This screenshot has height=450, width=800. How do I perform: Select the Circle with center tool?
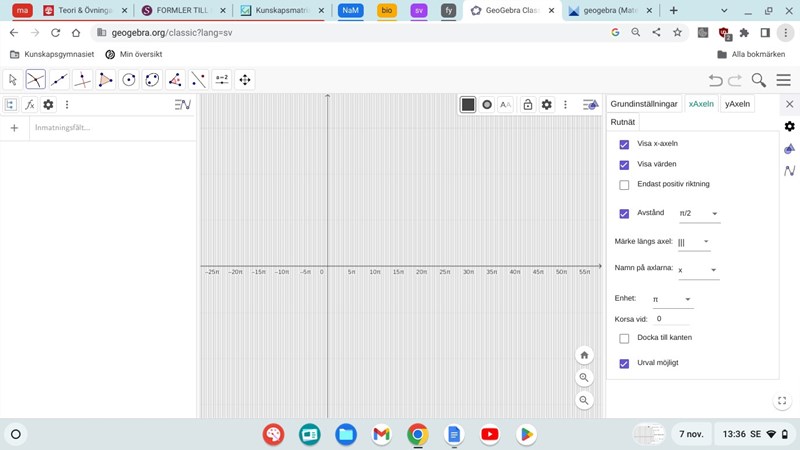129,80
